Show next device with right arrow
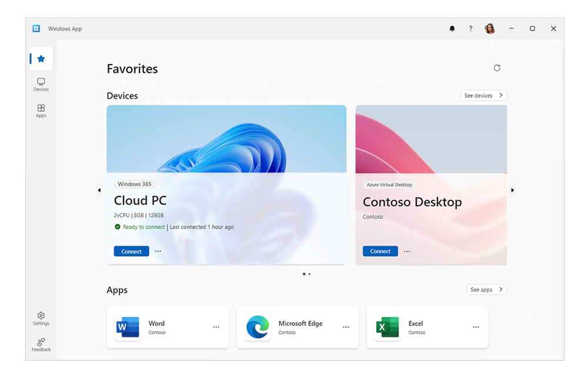The image size is (588, 377). [x=513, y=190]
